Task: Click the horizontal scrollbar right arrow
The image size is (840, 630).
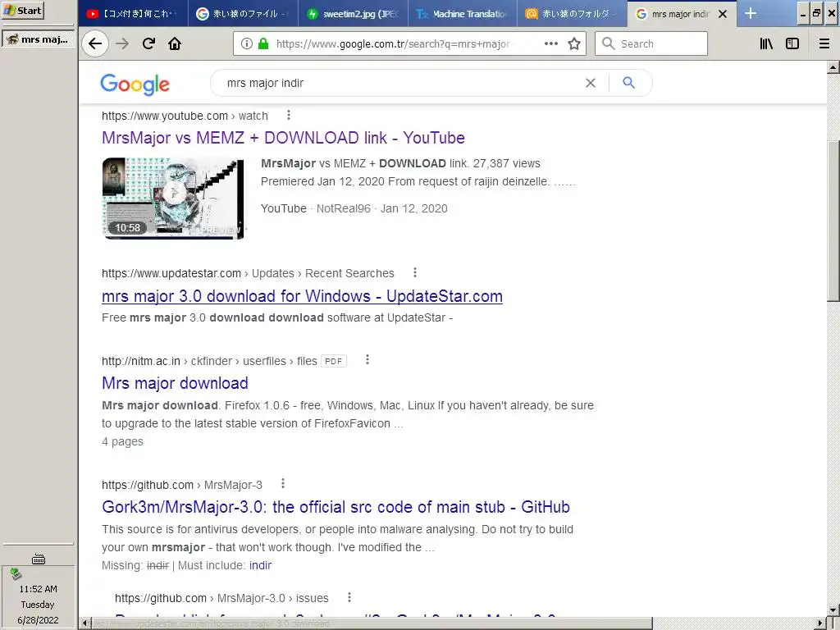Action: coord(821,623)
